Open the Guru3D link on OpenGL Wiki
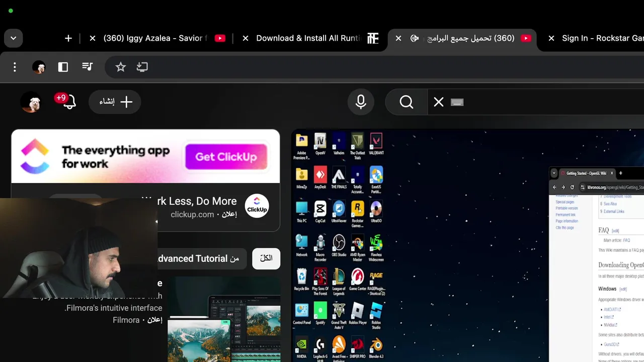The width and height of the screenshot is (644, 362). click(x=611, y=344)
